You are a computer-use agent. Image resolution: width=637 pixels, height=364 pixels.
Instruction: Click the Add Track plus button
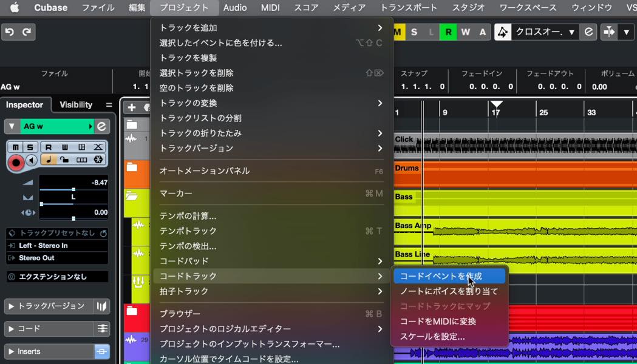pyautogui.click(x=132, y=107)
